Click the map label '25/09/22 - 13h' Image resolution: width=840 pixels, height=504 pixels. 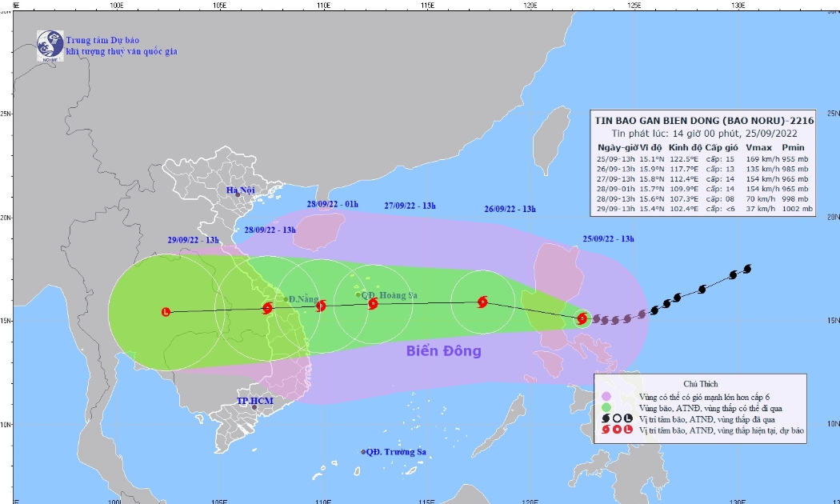pos(609,239)
